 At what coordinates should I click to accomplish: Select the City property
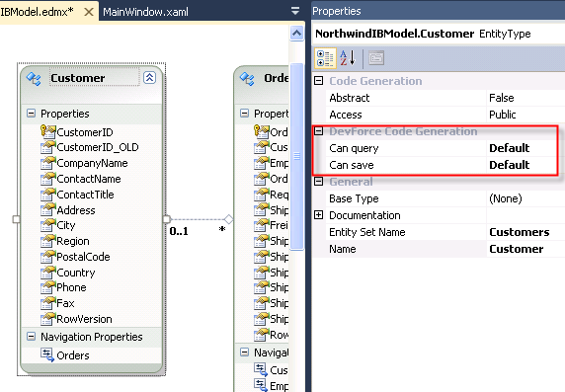(66, 225)
